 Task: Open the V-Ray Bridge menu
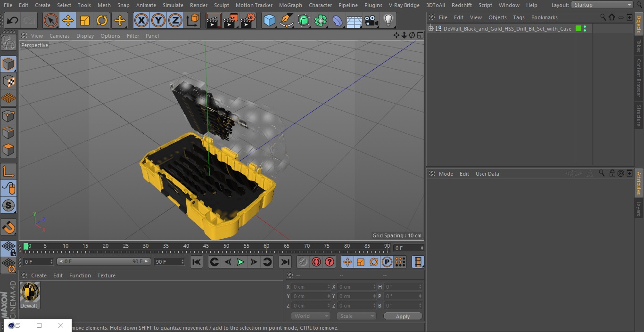point(404,5)
